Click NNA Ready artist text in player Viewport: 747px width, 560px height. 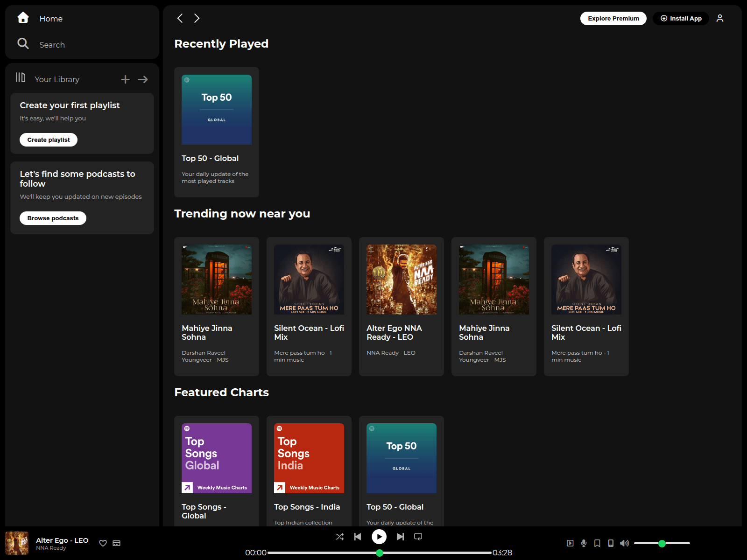coord(51,548)
